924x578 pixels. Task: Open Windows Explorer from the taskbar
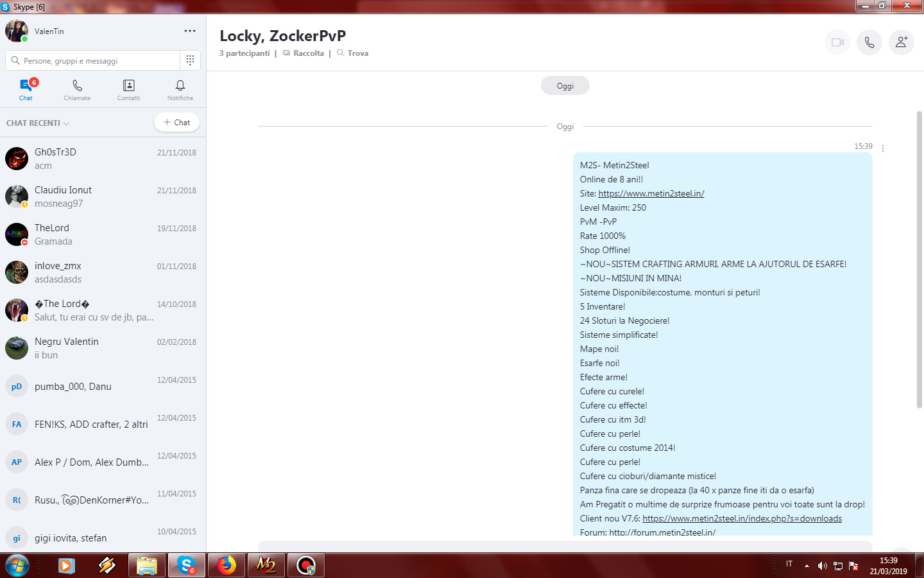[x=147, y=566]
